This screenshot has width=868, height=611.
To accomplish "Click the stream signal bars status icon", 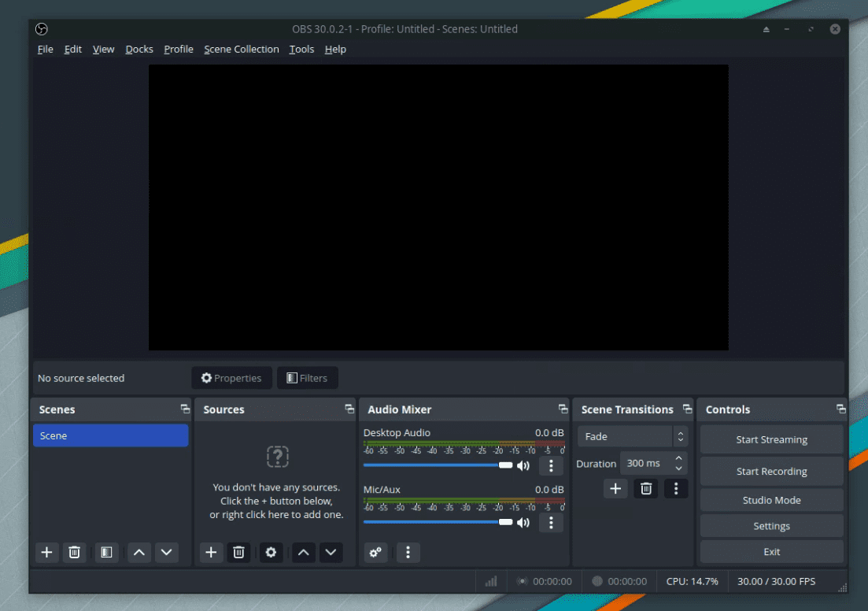I will pyautogui.click(x=491, y=581).
